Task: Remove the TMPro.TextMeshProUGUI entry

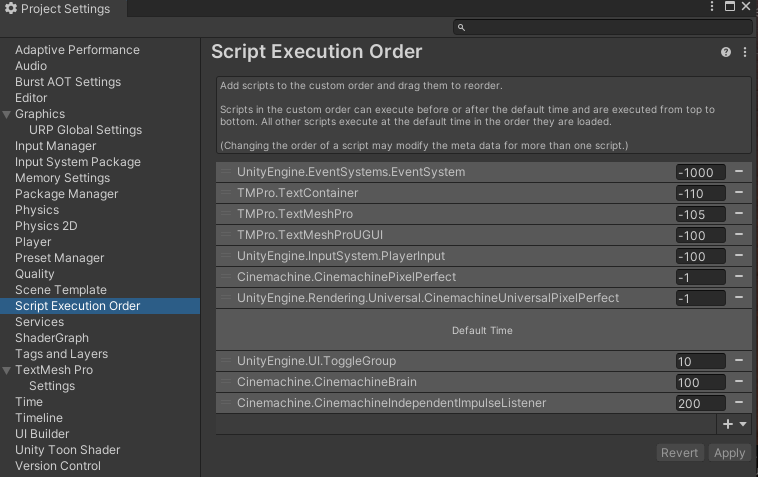Action: (x=739, y=234)
